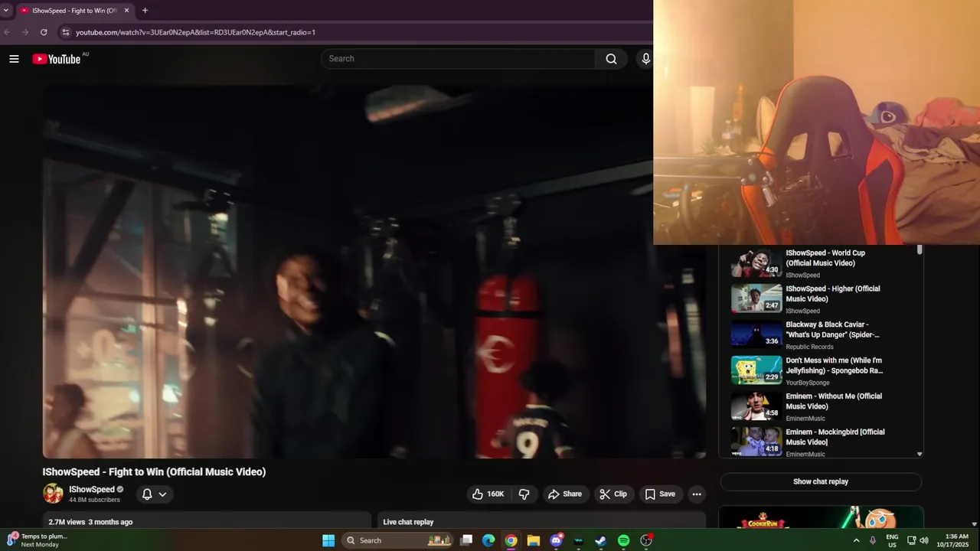Open the IShowSpeed channel name link
This screenshot has height=551, width=980.
[x=92, y=490]
